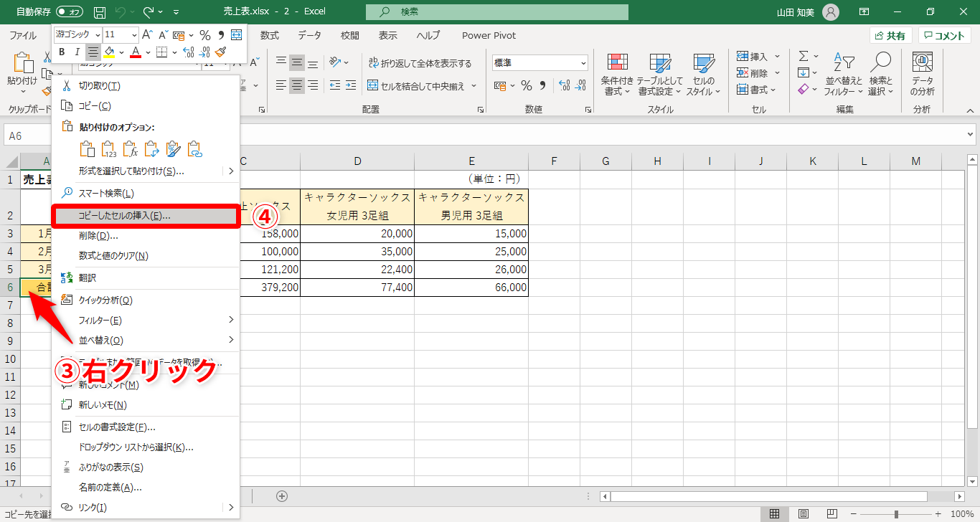Screen dimensions: 980x522
Task: Open セルのスタイル cell styles gallery
Action: tap(703, 75)
